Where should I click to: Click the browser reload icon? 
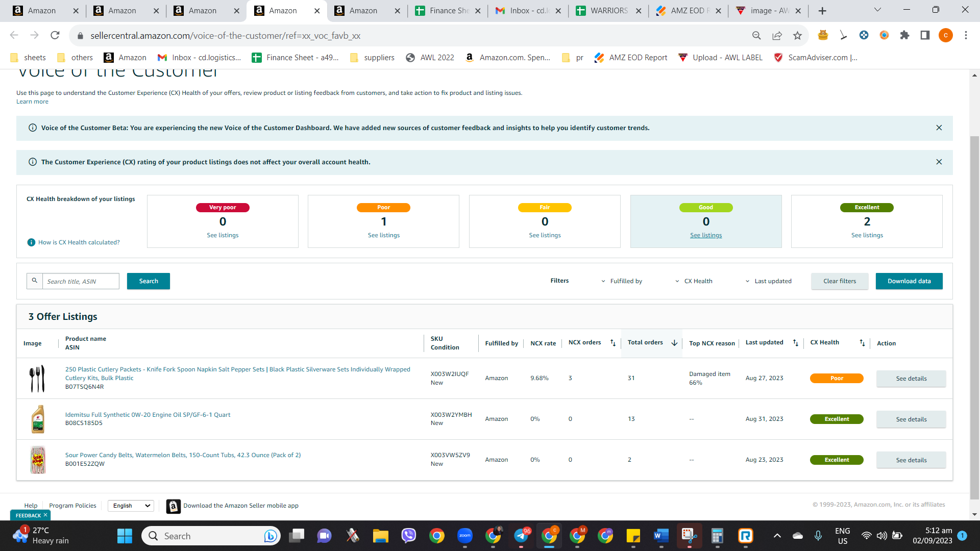coord(55,35)
